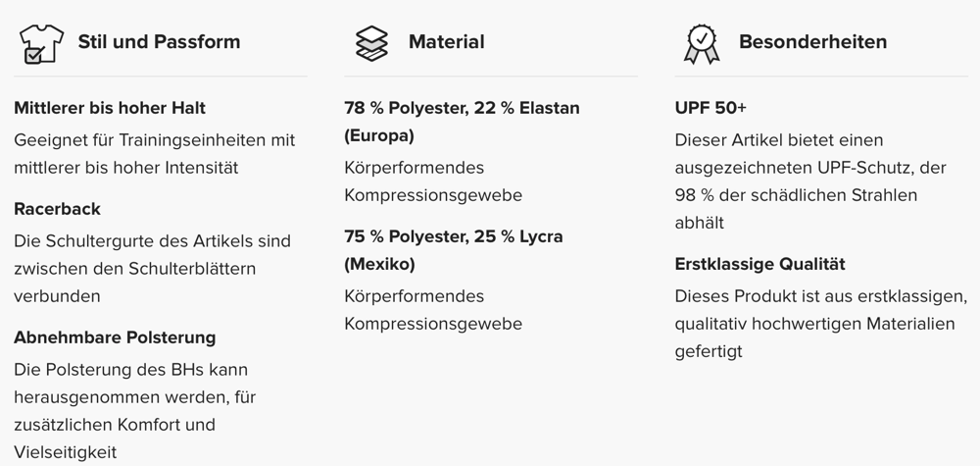The image size is (980, 466).
Task: Click text about Trainingseinheiten mit mittlerer Intensität
Action: [x=155, y=154]
